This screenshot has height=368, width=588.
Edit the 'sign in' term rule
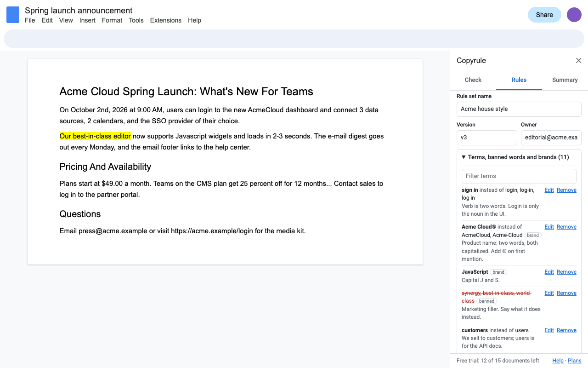(549, 190)
